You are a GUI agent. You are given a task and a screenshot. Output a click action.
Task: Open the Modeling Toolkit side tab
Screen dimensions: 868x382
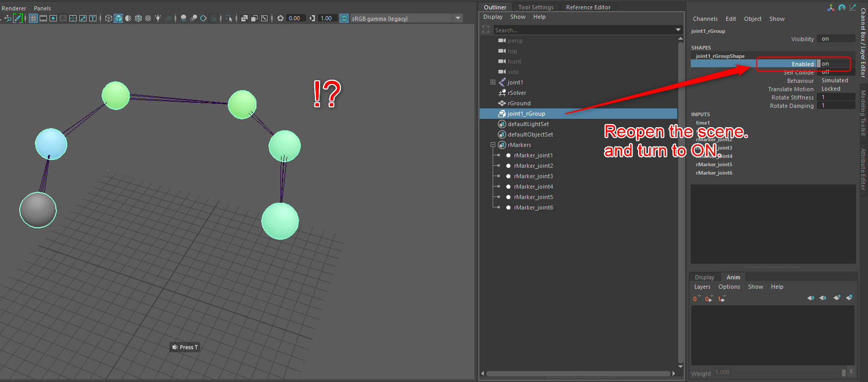863,113
